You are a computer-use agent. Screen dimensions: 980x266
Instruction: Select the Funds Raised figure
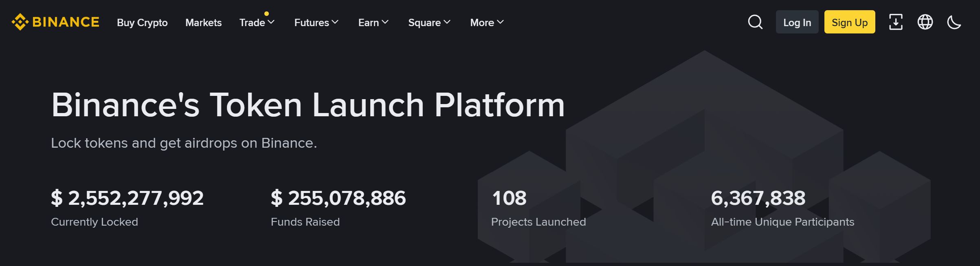pos(338,198)
